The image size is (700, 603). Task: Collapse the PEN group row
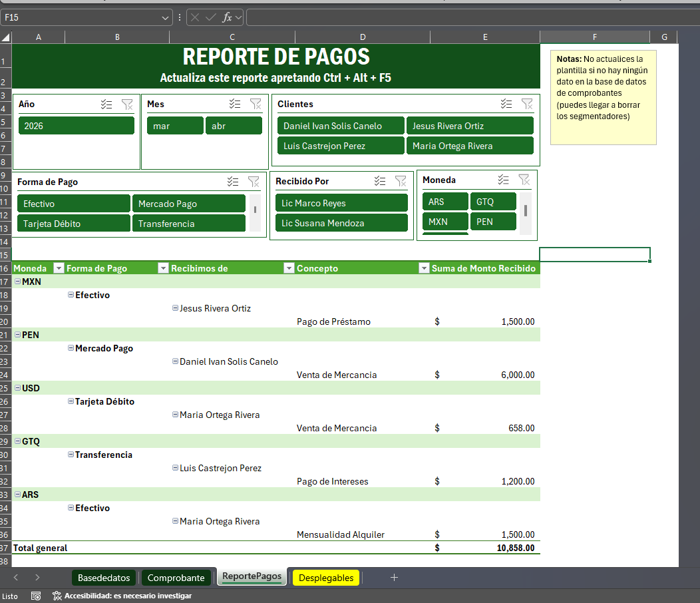pyautogui.click(x=18, y=335)
